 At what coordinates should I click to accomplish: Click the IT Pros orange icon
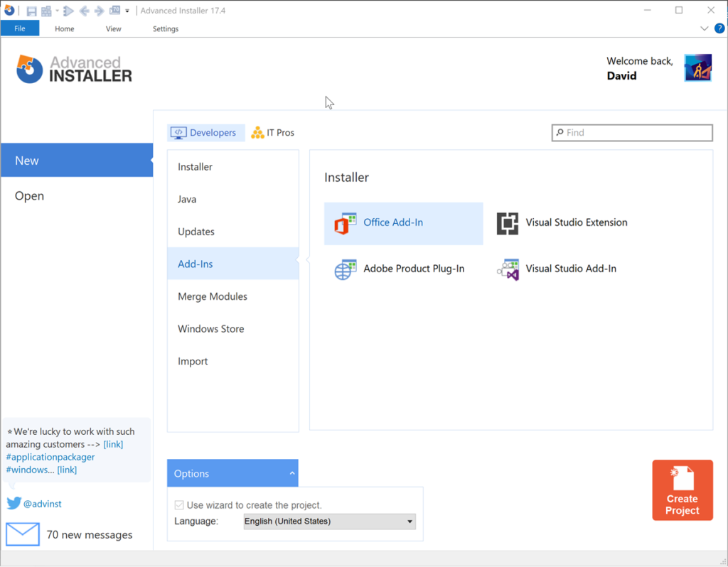(257, 133)
